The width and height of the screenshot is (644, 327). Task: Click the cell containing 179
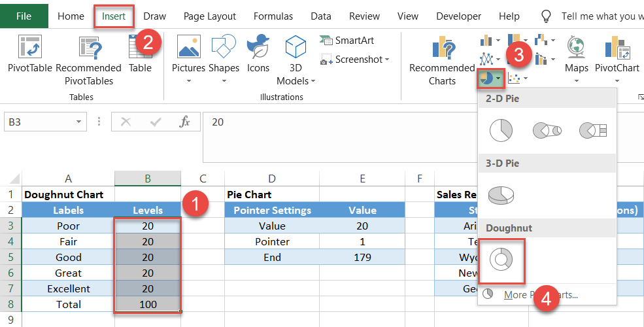[362, 257]
